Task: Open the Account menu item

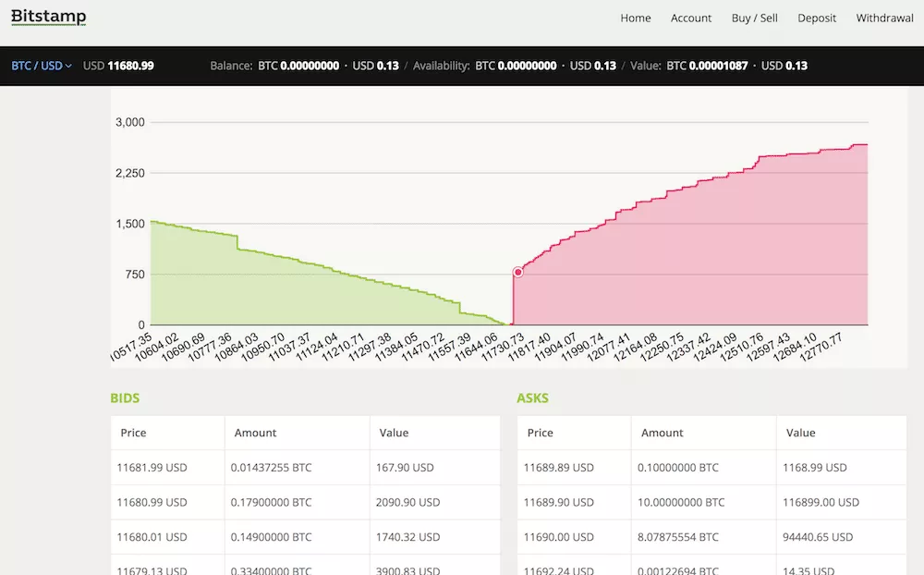Action: pos(691,18)
